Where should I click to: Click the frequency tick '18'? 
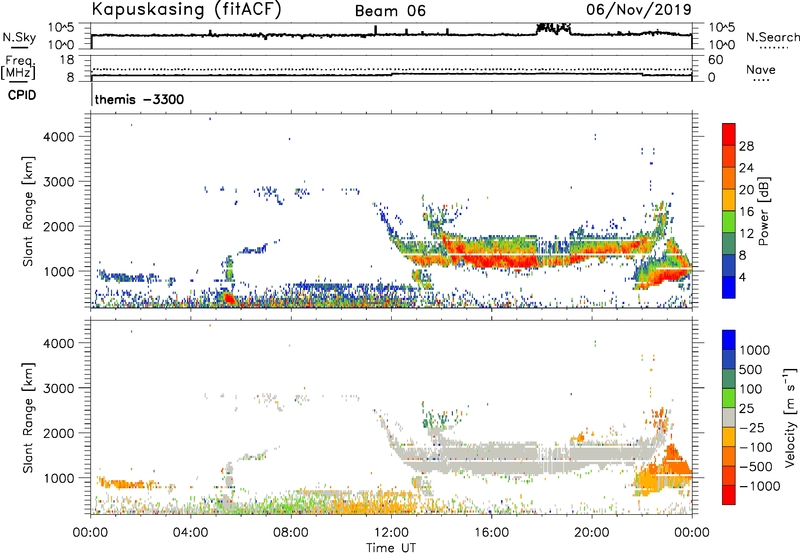click(x=67, y=60)
